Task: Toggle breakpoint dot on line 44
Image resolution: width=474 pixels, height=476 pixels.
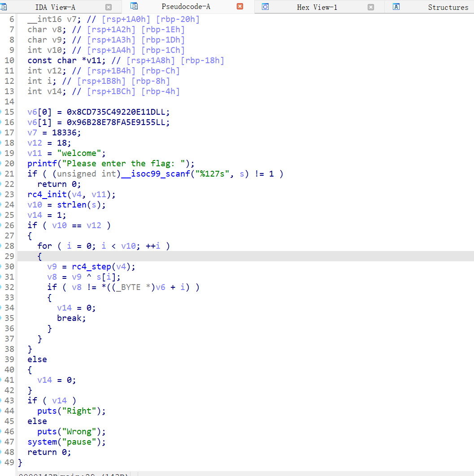Action: pyautogui.click(x=1, y=411)
